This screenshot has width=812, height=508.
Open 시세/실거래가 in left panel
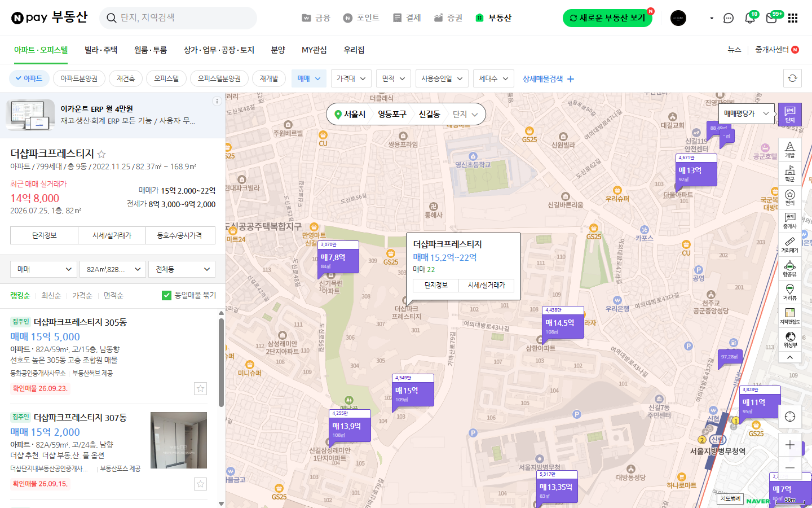(112, 235)
